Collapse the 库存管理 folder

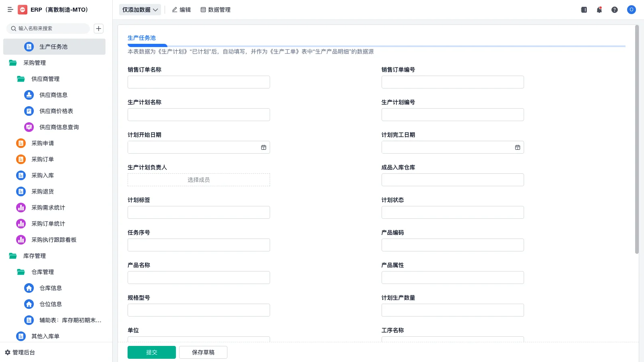click(x=13, y=256)
